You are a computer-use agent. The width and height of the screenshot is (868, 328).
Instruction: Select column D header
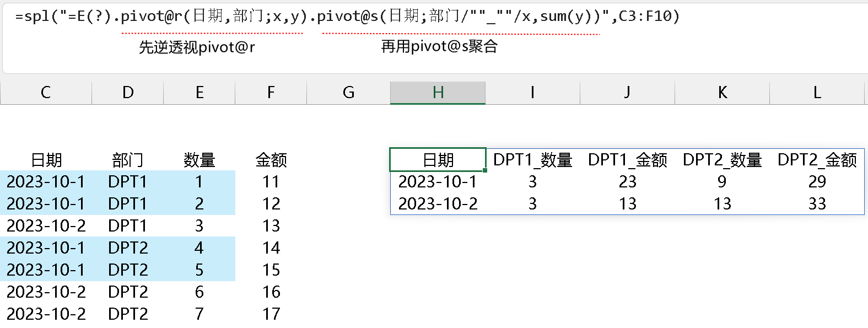[128, 93]
